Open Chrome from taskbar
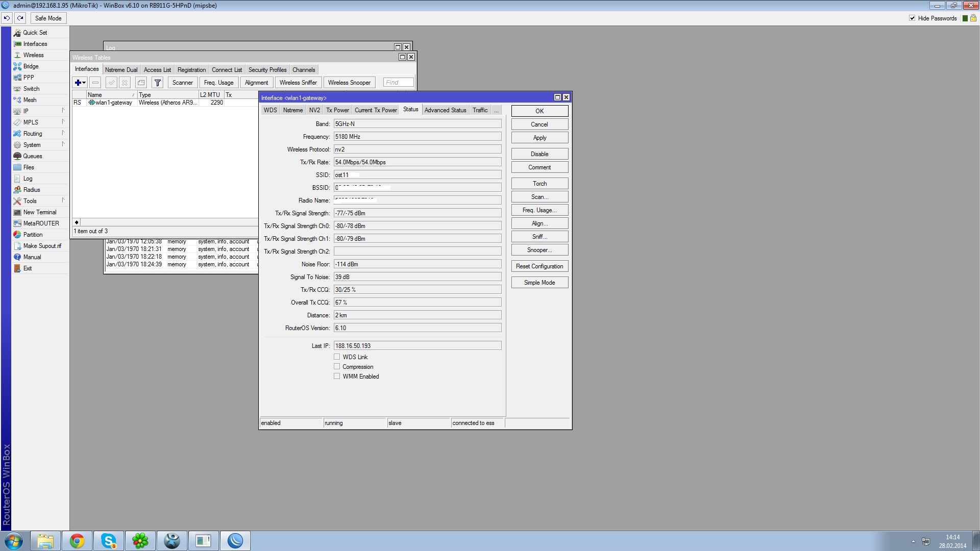980x551 pixels. point(77,541)
